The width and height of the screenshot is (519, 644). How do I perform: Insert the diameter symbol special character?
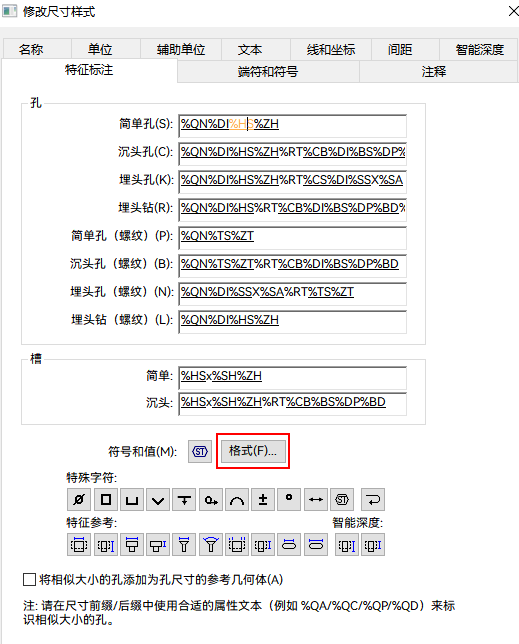(79, 499)
